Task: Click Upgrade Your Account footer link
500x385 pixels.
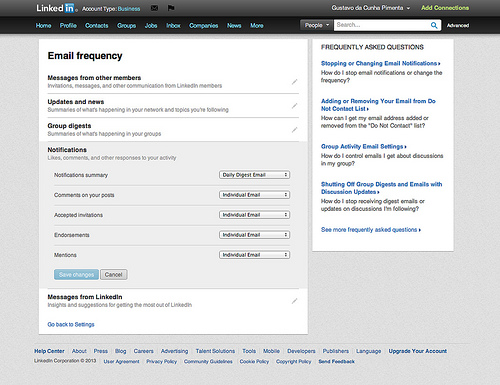Action: tap(418, 351)
